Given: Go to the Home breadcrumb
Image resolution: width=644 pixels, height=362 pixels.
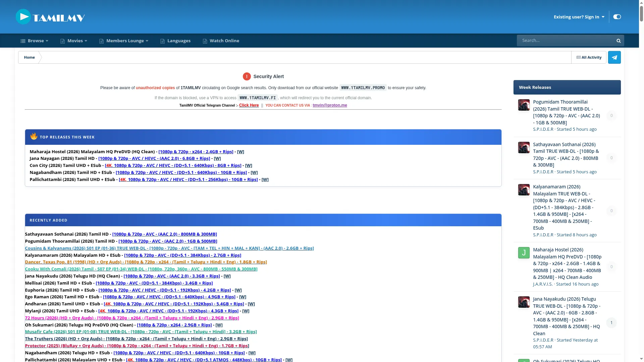Looking at the screenshot, I should click(x=29, y=57).
